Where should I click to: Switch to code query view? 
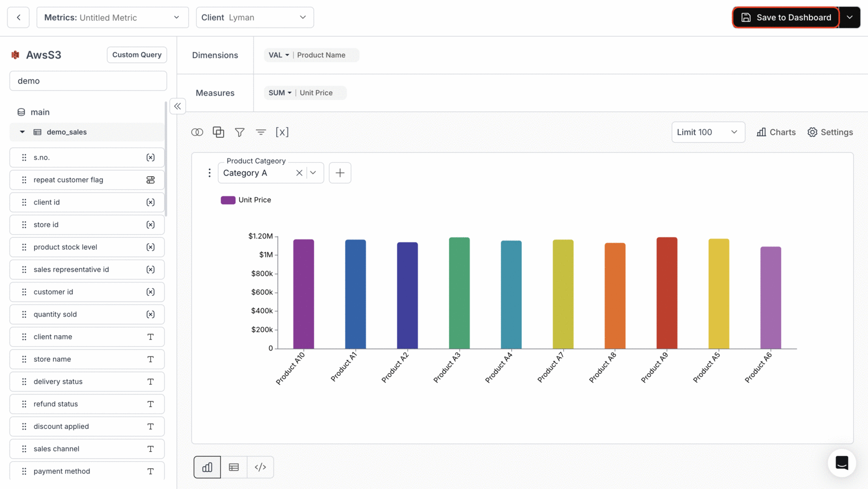point(260,467)
